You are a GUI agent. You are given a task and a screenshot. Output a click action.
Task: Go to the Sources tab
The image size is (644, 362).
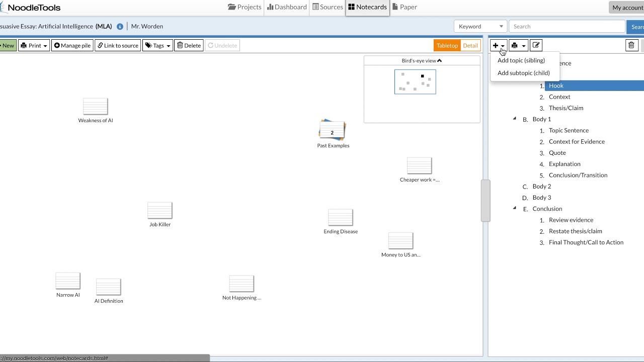[x=328, y=7]
